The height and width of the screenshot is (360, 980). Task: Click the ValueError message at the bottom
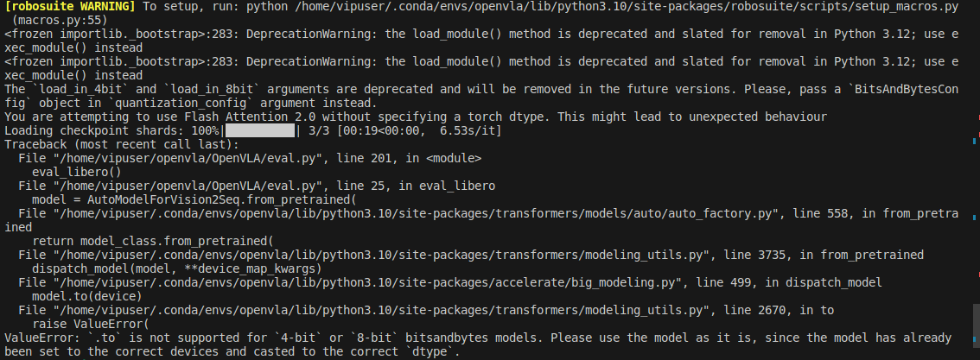pos(475,338)
